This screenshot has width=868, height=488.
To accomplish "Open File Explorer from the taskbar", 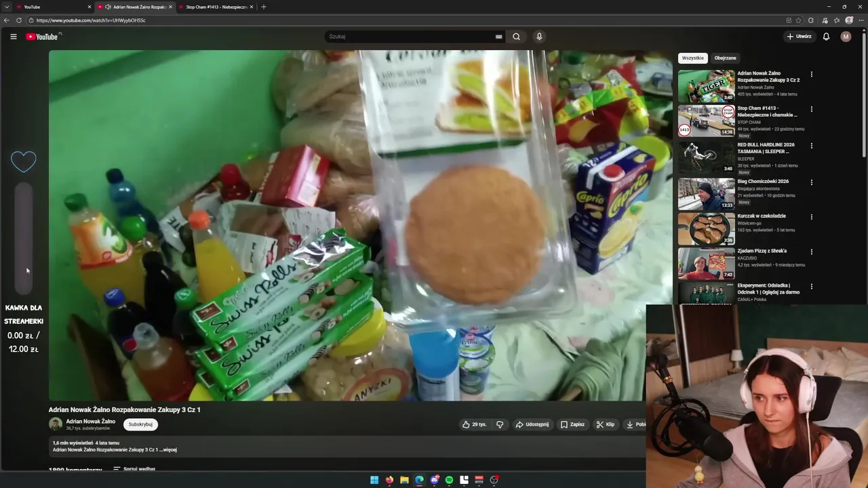I will click(404, 480).
